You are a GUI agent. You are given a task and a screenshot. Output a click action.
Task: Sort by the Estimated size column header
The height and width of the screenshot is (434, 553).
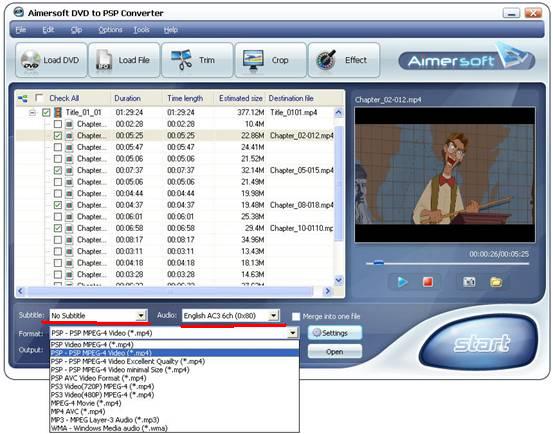[x=241, y=98]
